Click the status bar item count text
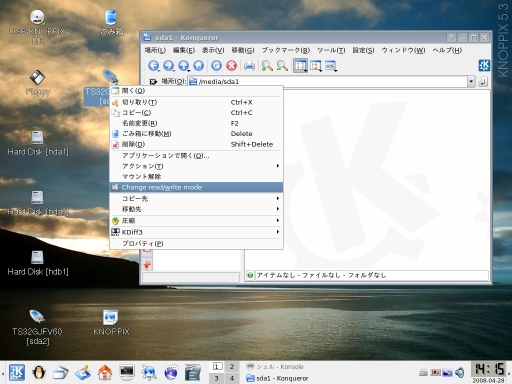 pyautogui.click(x=321, y=275)
